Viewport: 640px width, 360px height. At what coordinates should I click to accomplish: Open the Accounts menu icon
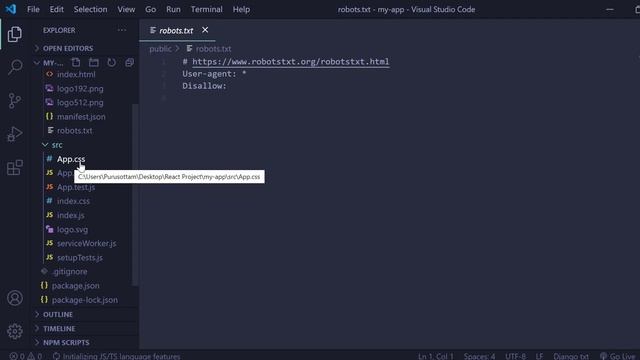pos(15,298)
